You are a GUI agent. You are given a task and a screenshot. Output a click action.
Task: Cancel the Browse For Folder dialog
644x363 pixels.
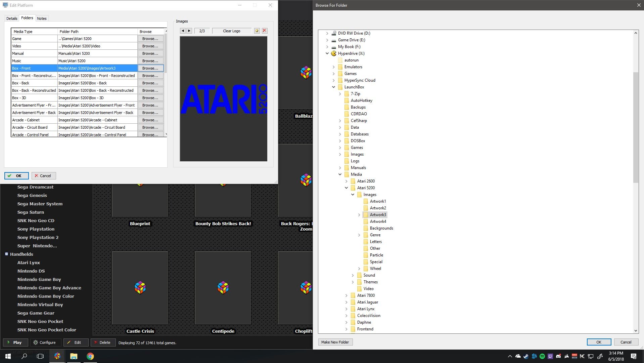[x=626, y=342]
